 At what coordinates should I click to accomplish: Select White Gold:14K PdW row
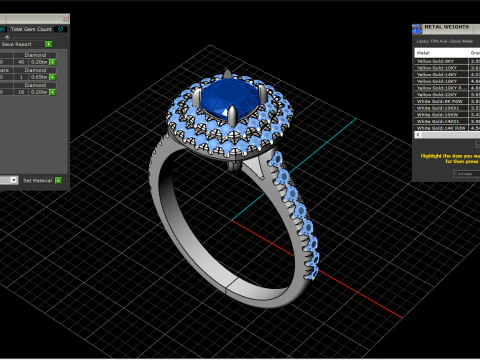coord(442,128)
